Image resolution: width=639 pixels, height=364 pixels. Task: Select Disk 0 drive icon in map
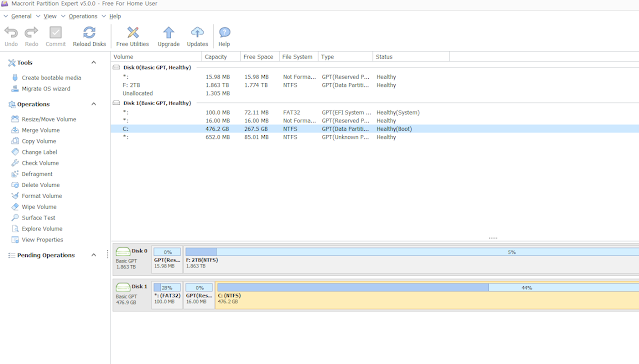coord(123,251)
